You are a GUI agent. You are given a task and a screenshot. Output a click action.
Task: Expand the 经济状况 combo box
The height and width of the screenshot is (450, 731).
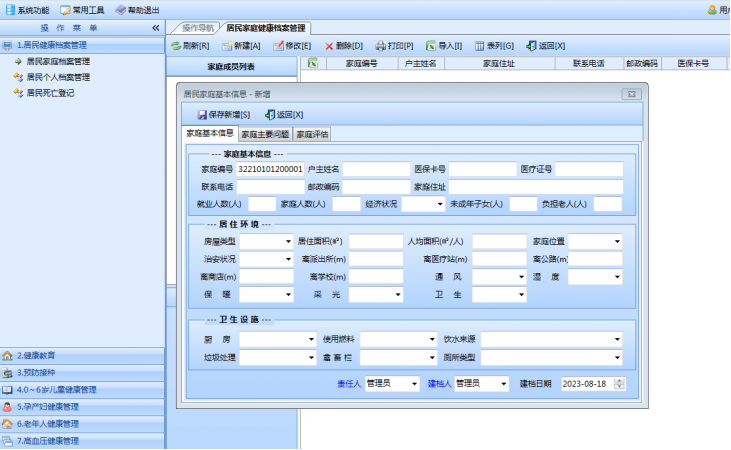[437, 204]
